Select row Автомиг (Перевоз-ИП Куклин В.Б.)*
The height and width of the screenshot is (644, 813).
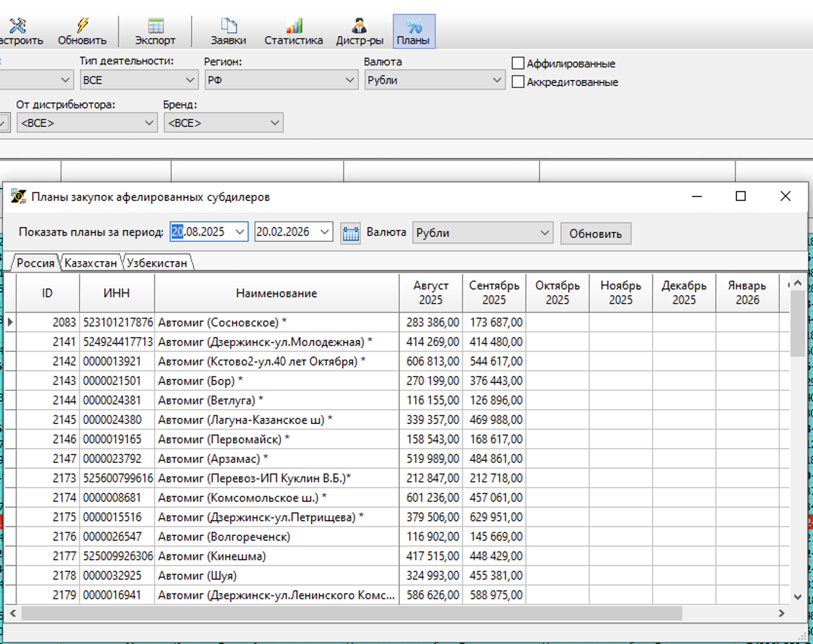coord(396,478)
